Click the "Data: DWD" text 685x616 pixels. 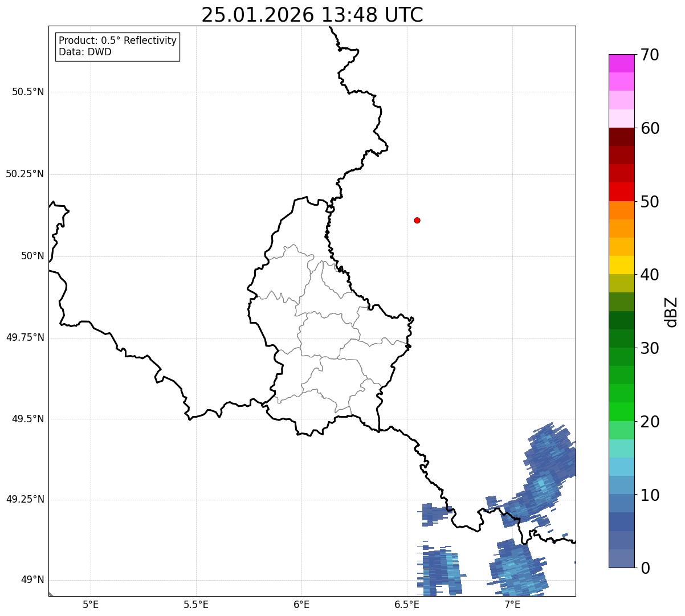point(85,52)
